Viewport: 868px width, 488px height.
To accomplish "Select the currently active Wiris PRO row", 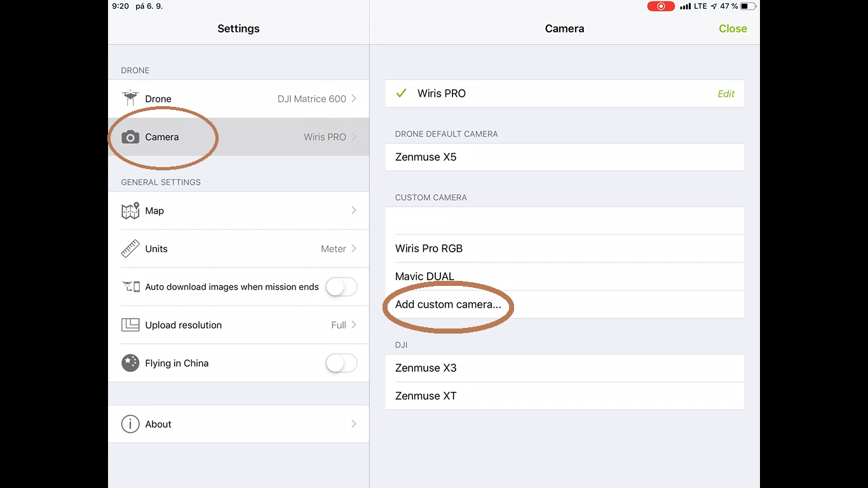I will tap(564, 93).
